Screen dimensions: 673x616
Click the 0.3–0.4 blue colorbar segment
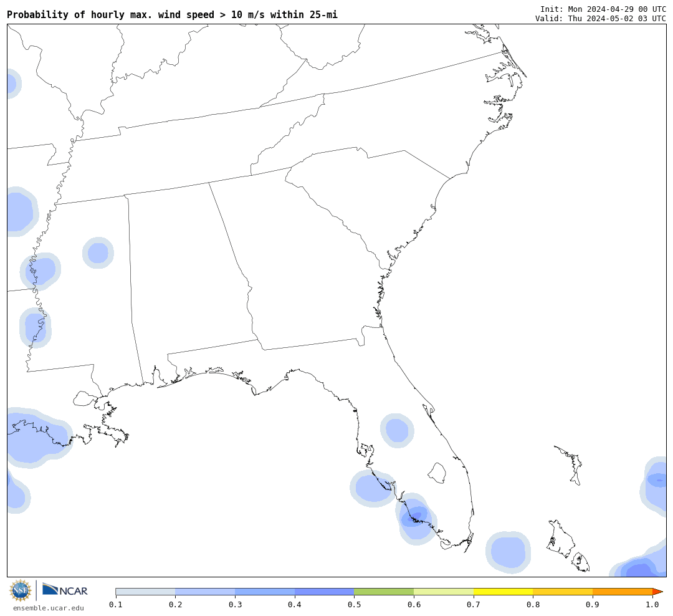point(264,592)
